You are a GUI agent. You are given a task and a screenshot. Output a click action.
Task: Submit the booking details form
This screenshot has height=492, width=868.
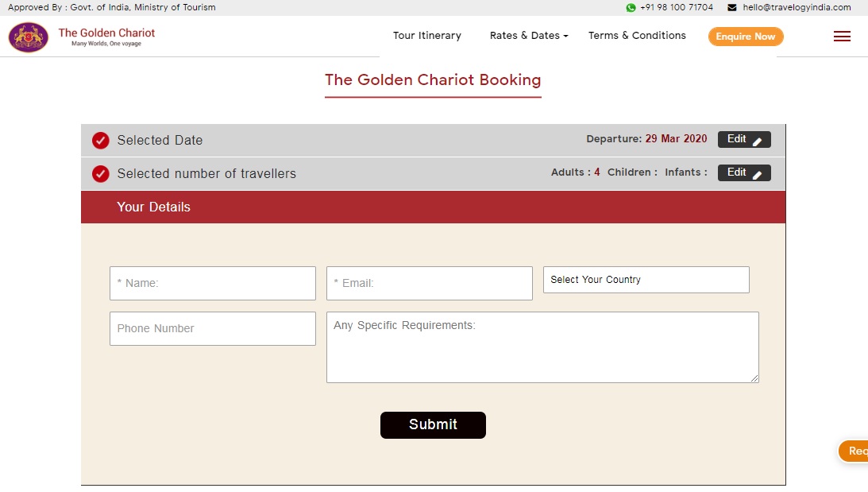click(x=433, y=425)
